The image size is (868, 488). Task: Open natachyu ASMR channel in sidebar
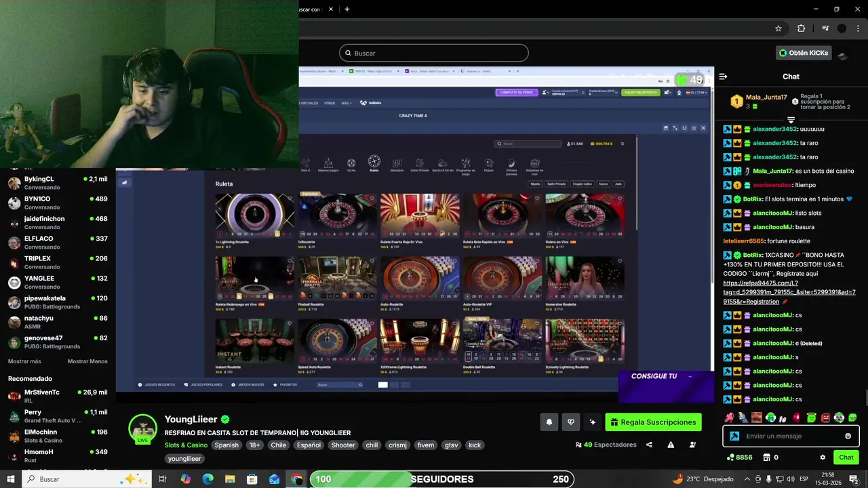(x=58, y=322)
